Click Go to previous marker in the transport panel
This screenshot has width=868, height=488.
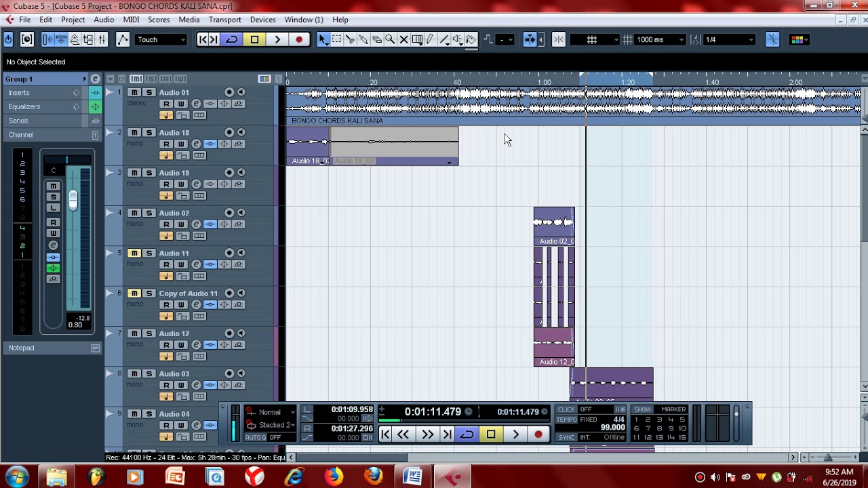385,434
